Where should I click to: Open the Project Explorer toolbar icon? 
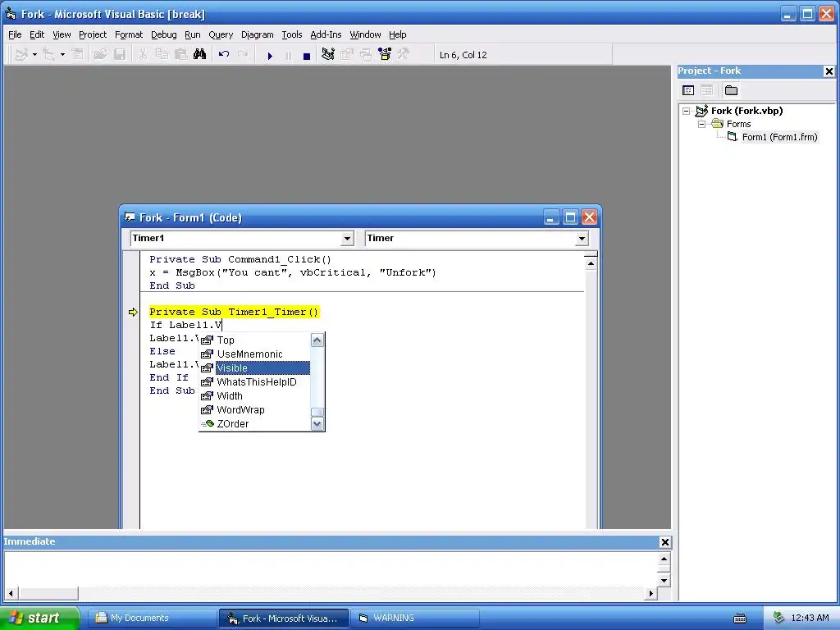pyautogui.click(x=328, y=55)
